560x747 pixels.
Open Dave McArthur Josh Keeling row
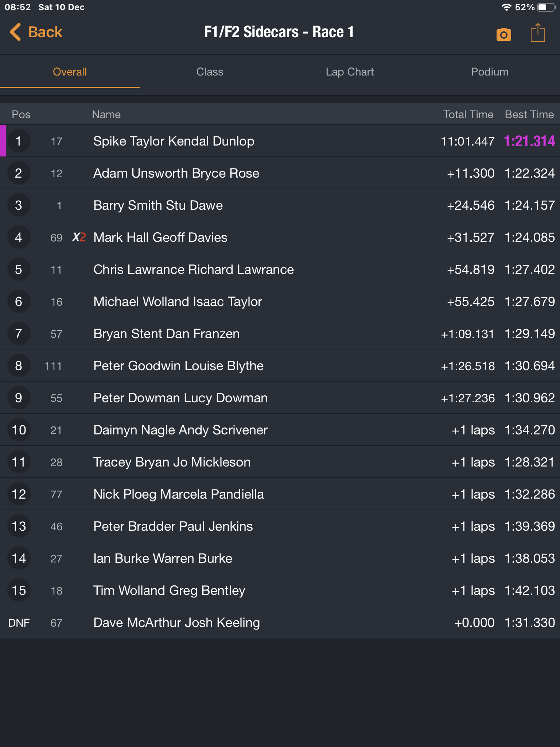pyautogui.click(x=176, y=623)
